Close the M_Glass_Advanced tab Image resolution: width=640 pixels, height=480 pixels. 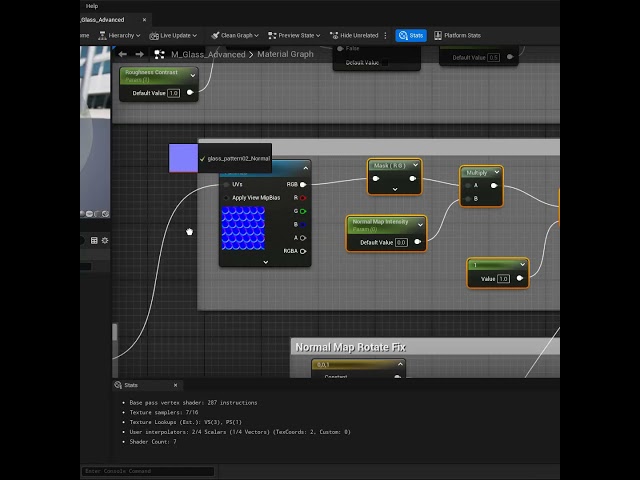coord(144,20)
